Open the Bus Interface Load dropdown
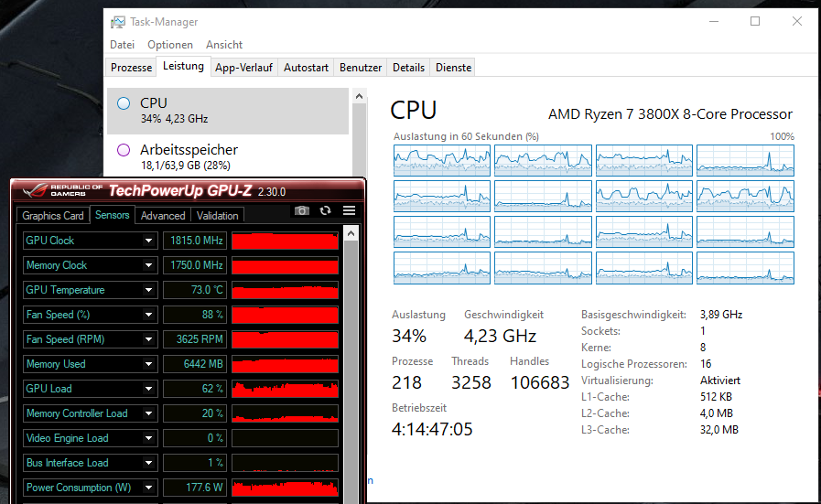Screen dimensions: 821x504 [148, 463]
